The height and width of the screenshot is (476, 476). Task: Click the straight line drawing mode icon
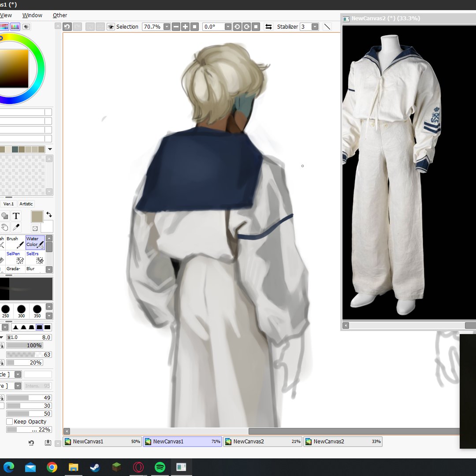tap(327, 27)
